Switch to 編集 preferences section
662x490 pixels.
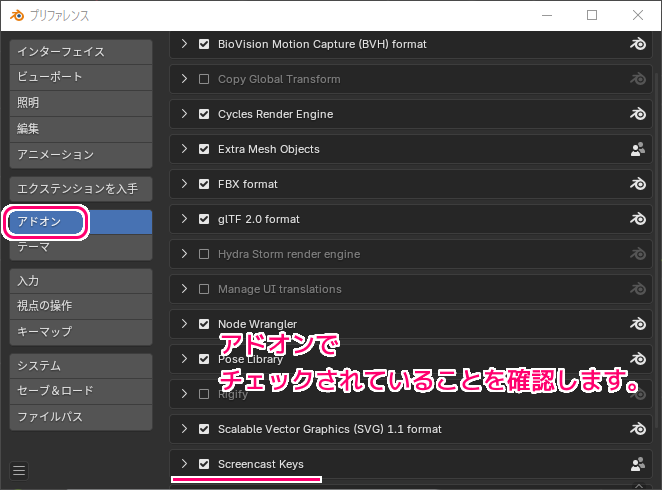(81, 129)
